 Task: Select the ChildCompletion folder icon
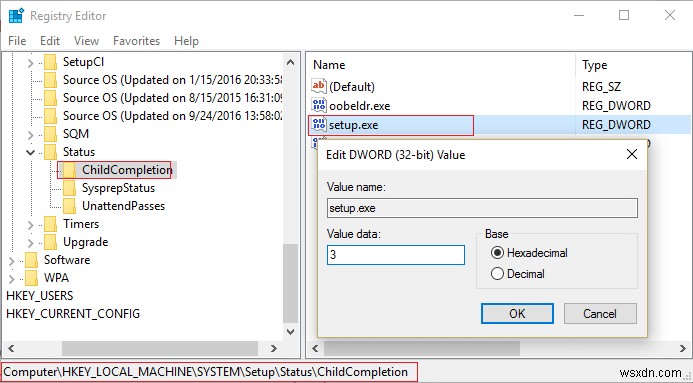[x=69, y=170]
